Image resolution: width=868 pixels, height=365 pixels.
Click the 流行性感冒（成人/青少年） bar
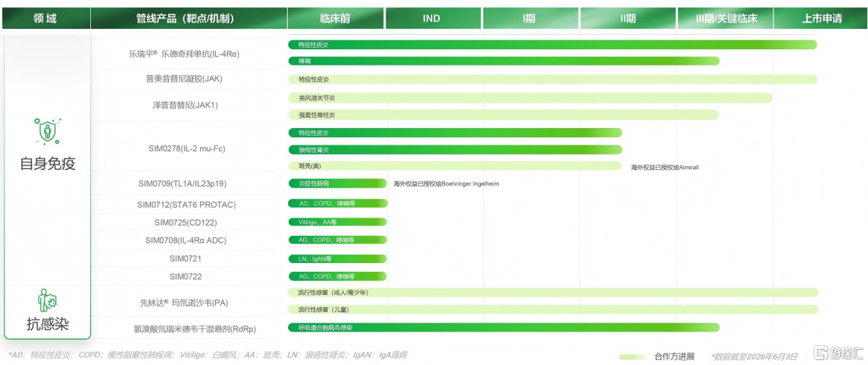[554, 293]
